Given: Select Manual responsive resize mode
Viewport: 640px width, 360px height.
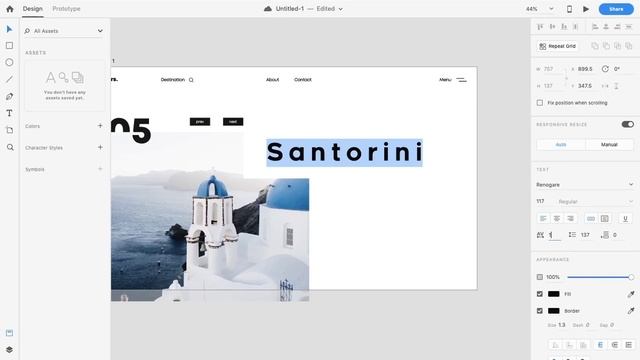Looking at the screenshot, I should [x=609, y=144].
